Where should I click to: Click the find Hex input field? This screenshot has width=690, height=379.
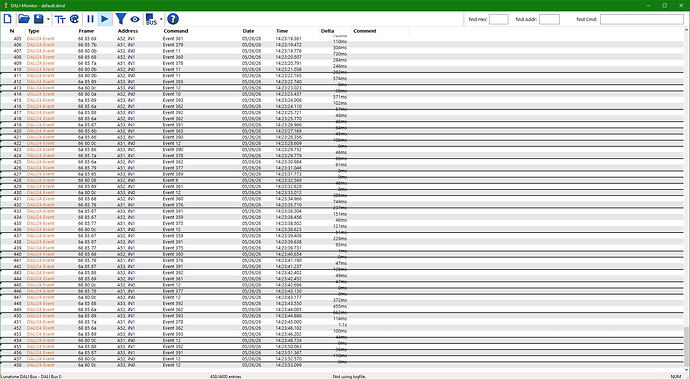tap(499, 19)
